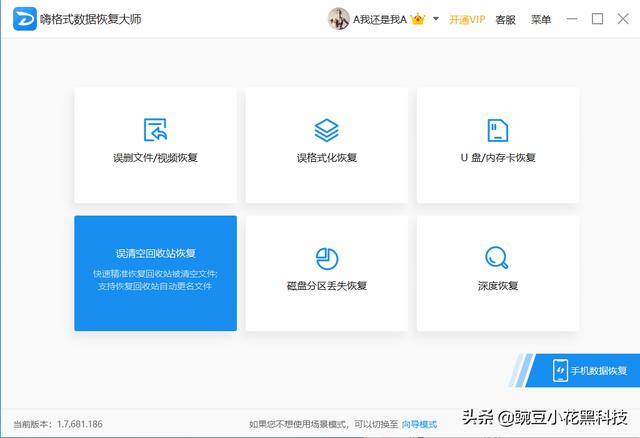Select the 误格式化恢复 stacked layers icon
Image resolution: width=640 pixels, height=438 pixels.
pyautogui.click(x=327, y=130)
